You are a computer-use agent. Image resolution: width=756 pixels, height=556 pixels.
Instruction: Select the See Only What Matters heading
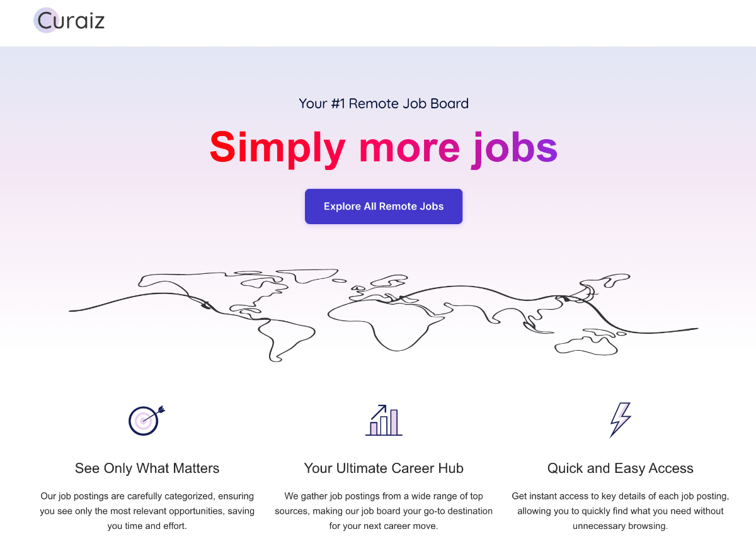(147, 468)
